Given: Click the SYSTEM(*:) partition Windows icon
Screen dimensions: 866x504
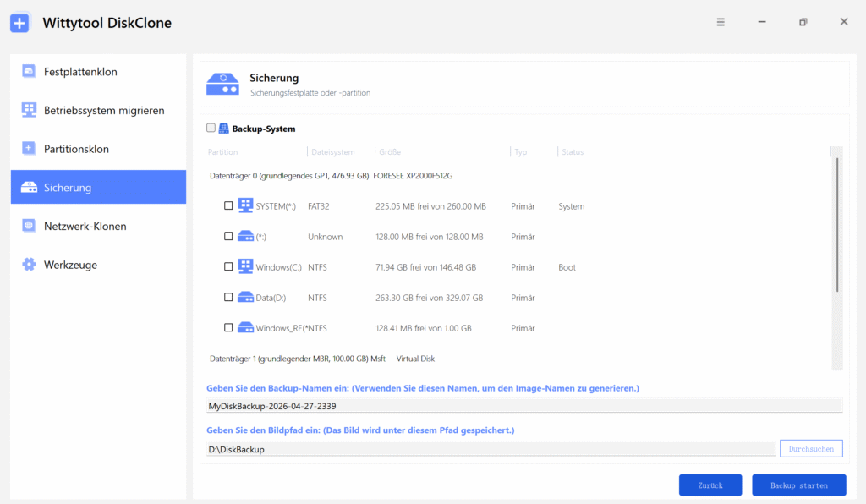Looking at the screenshot, I should click(x=246, y=205).
